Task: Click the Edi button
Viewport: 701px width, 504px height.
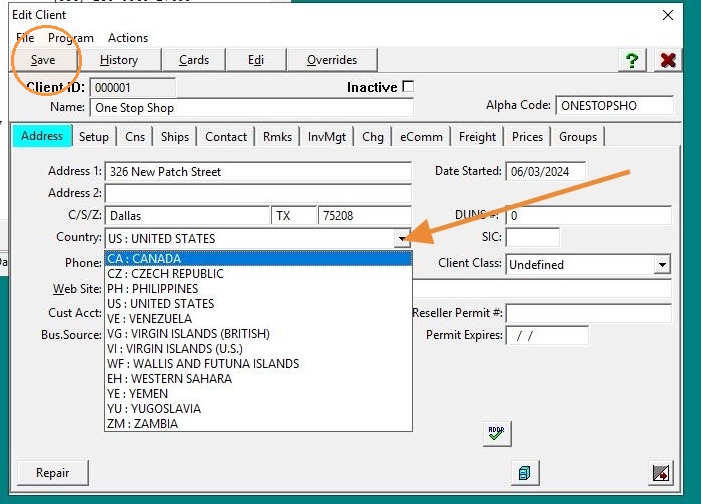Action: [x=256, y=60]
